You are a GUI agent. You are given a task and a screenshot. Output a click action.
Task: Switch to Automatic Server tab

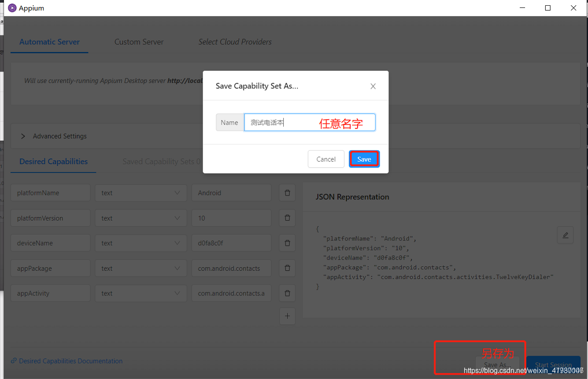(x=49, y=42)
